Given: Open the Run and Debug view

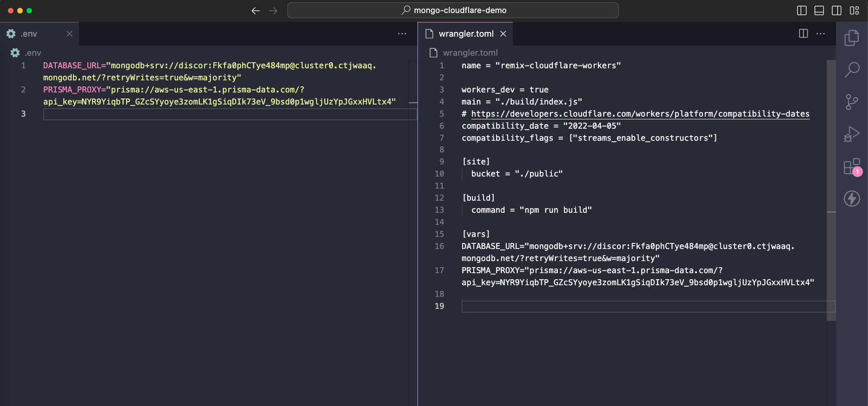Looking at the screenshot, I should 852,134.
